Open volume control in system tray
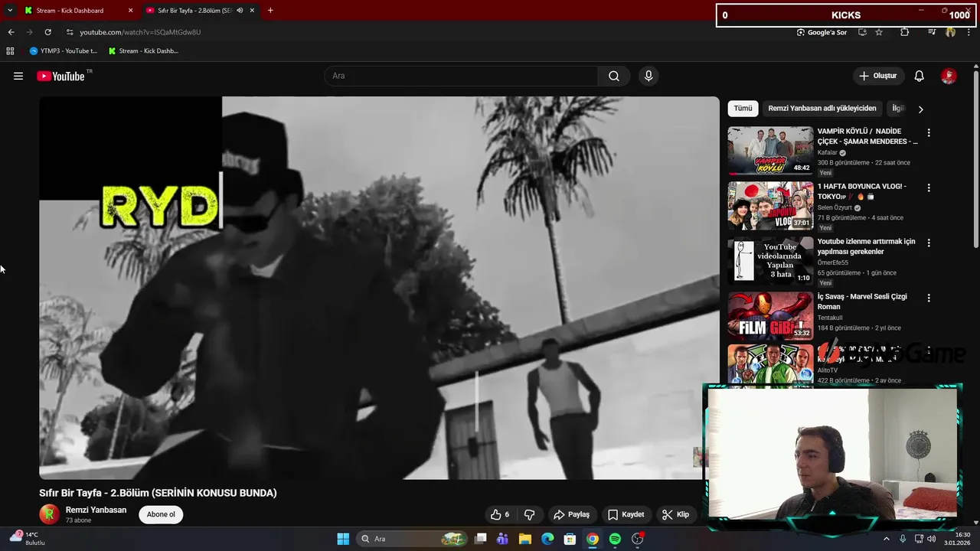980x551 pixels. pos(931,539)
